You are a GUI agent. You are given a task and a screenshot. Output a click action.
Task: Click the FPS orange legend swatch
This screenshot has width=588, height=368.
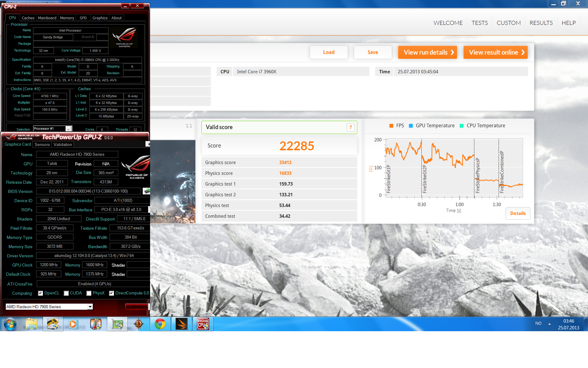click(x=391, y=126)
